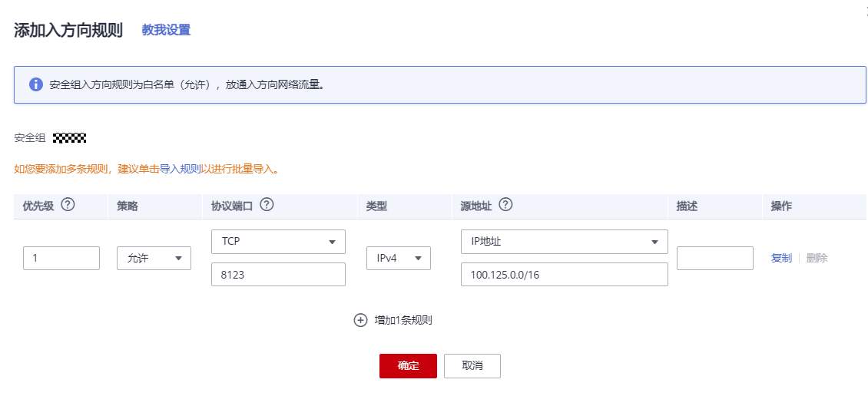Click the plus icon for 增加1条规则

[x=360, y=320]
